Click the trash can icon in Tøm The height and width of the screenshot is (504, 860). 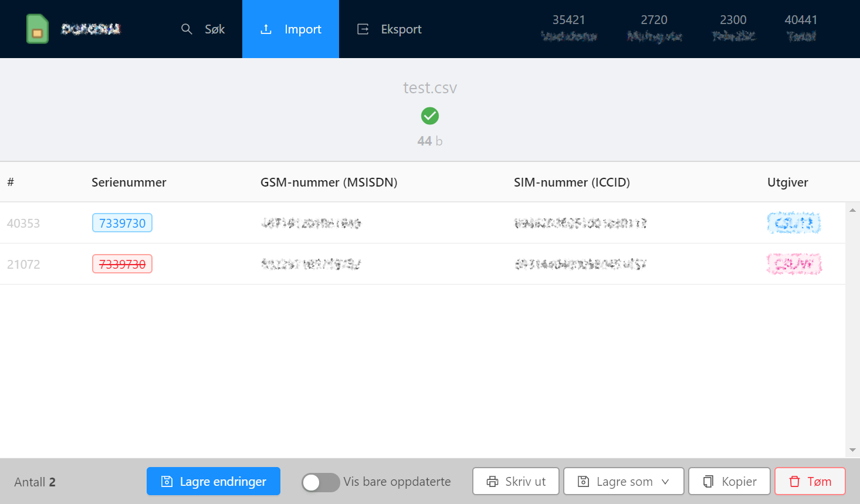pyautogui.click(x=794, y=482)
